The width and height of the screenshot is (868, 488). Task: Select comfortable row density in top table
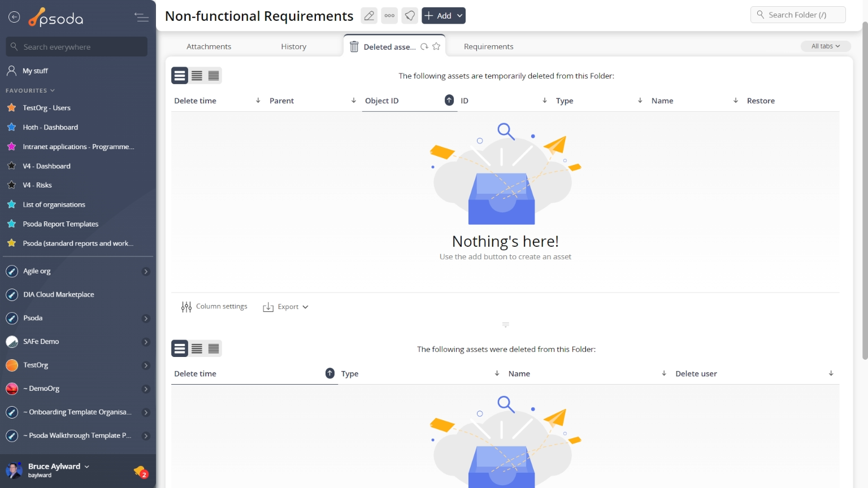[x=180, y=76]
